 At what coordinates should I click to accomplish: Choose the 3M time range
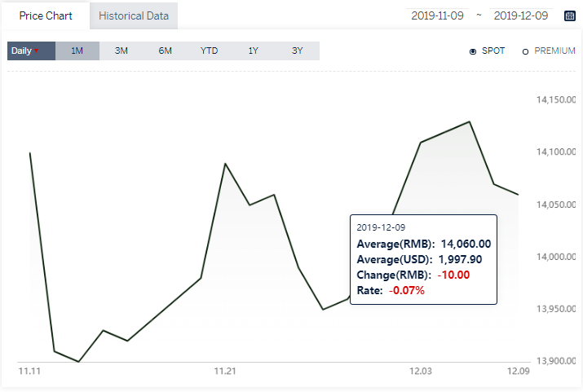pos(121,51)
